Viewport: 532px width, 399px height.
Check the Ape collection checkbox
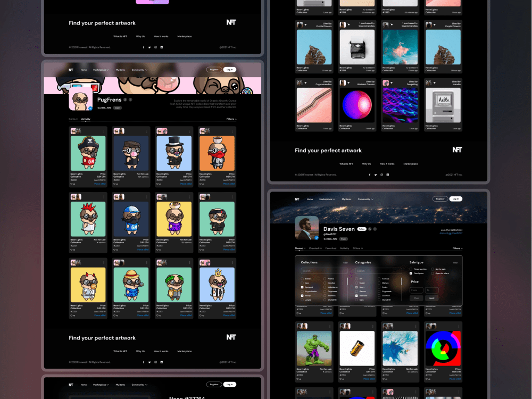[x=302, y=283]
